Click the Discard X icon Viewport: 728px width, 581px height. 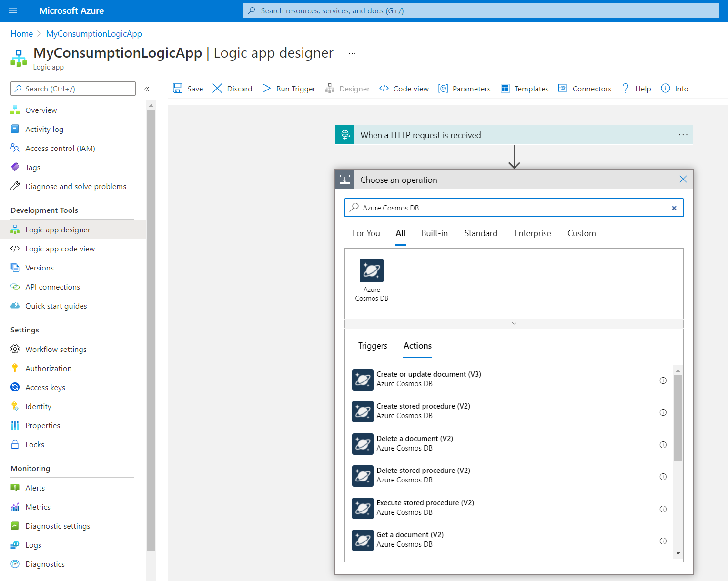pyautogui.click(x=217, y=88)
